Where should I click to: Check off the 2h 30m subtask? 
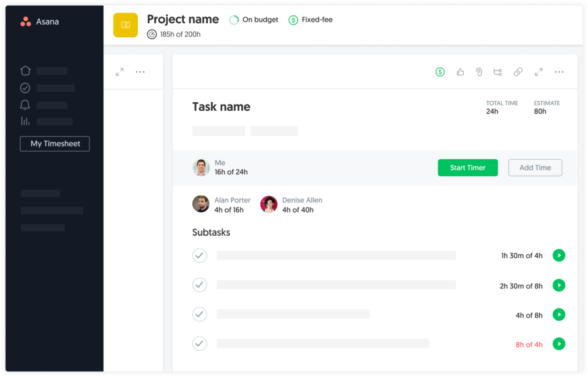(x=199, y=285)
